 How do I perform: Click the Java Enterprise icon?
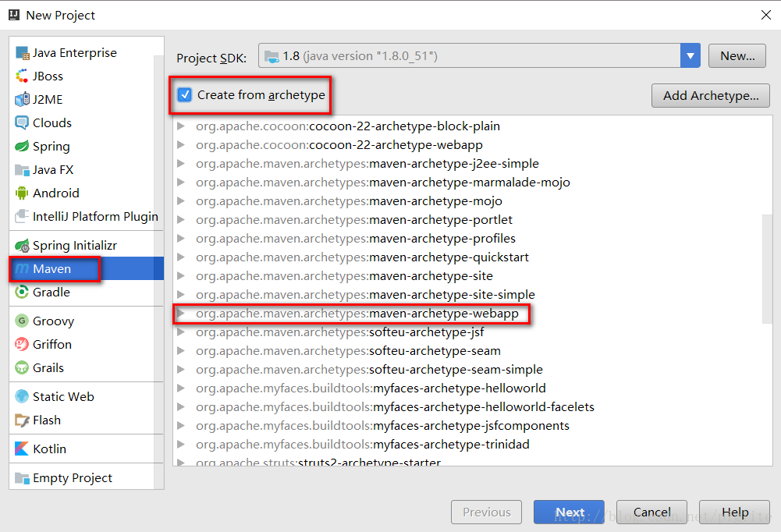[x=23, y=53]
